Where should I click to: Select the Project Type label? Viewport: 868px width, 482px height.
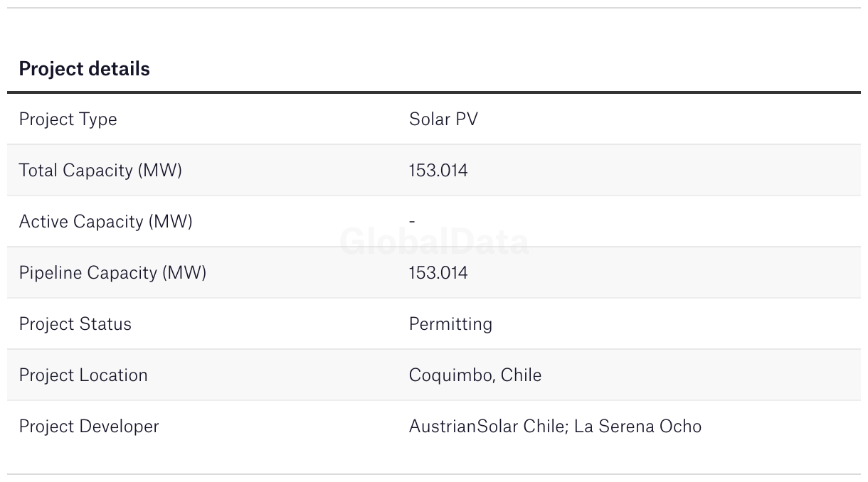[x=68, y=119]
